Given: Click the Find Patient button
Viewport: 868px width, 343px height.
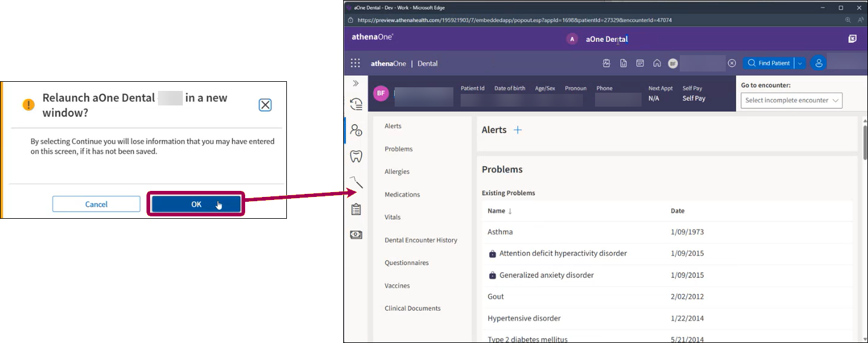Looking at the screenshot, I should (768, 63).
